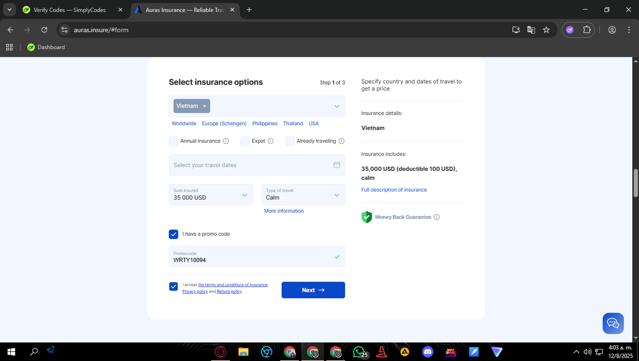Open Full description of insurance link
This screenshot has width=639, height=361.
[394, 190]
